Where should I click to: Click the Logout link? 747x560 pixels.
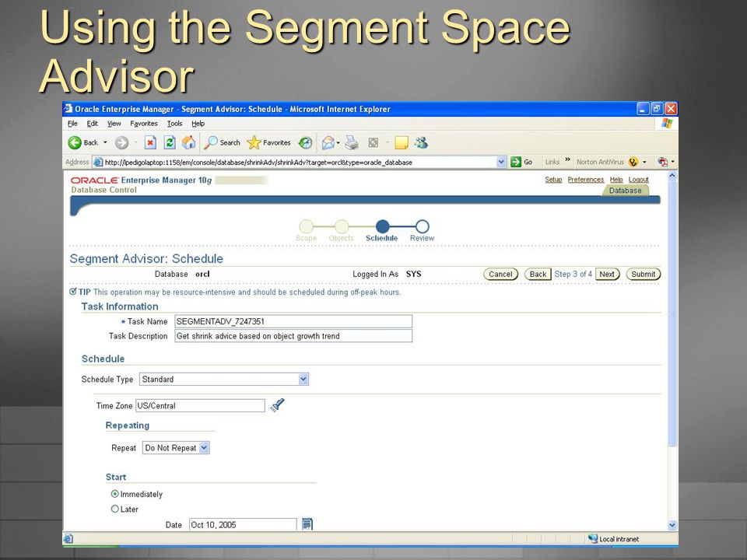(x=638, y=180)
